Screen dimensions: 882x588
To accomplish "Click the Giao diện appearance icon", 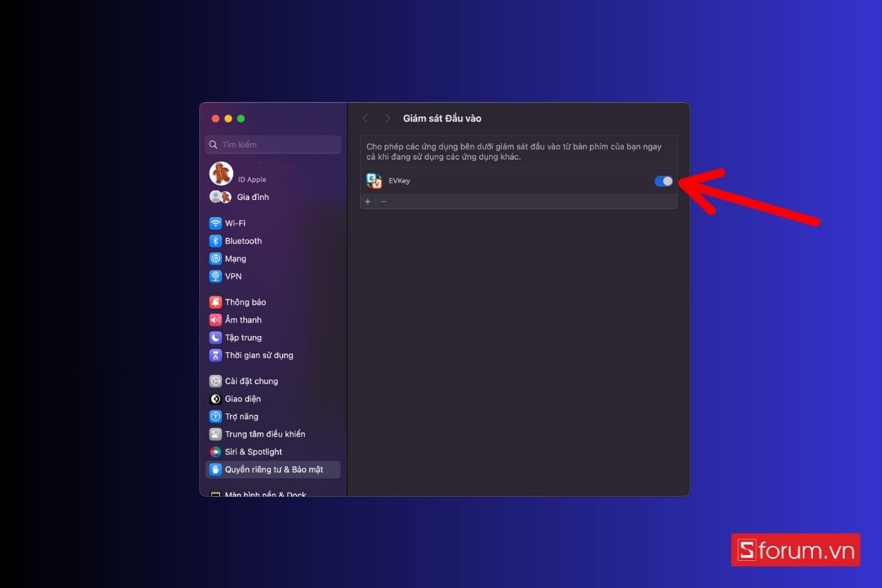I will coord(215,399).
